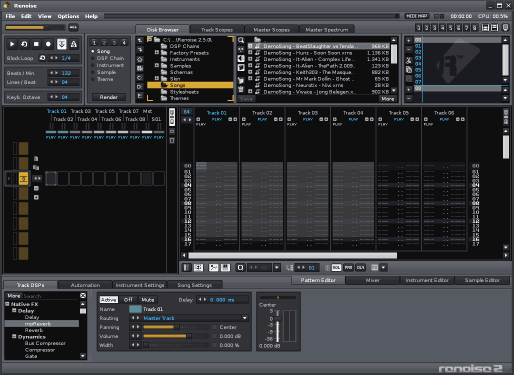This screenshot has width=514, height=375.
Task: Start playback with the Play button
Action: point(12,44)
